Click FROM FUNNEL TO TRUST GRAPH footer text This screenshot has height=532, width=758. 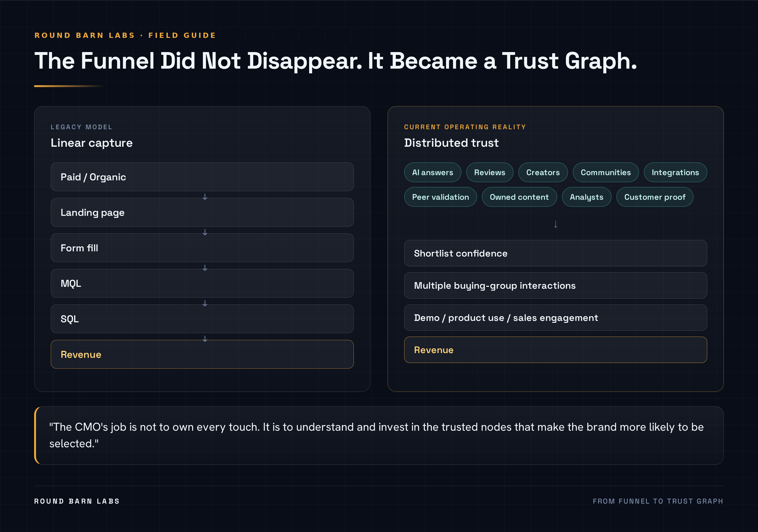click(658, 501)
